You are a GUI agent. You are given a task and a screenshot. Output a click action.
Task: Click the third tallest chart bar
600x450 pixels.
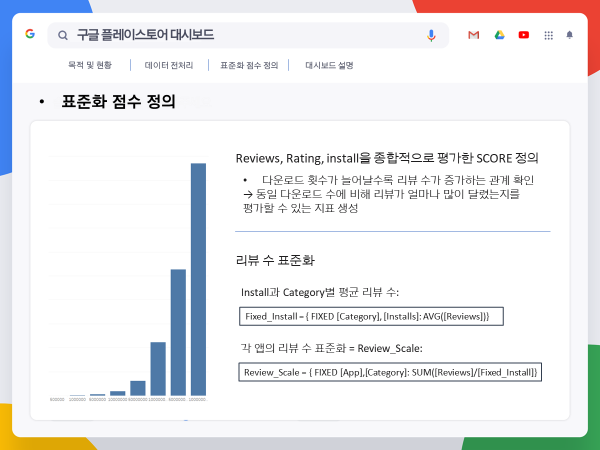click(x=158, y=368)
